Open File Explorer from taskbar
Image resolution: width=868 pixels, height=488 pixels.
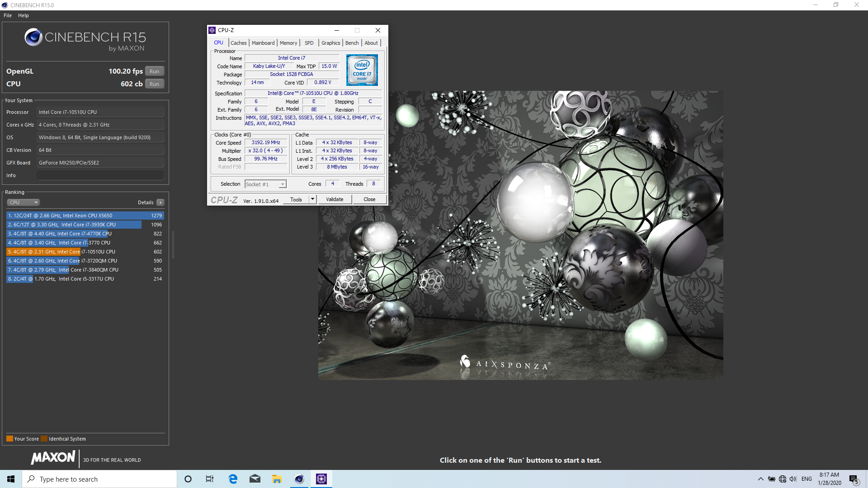[277, 479]
